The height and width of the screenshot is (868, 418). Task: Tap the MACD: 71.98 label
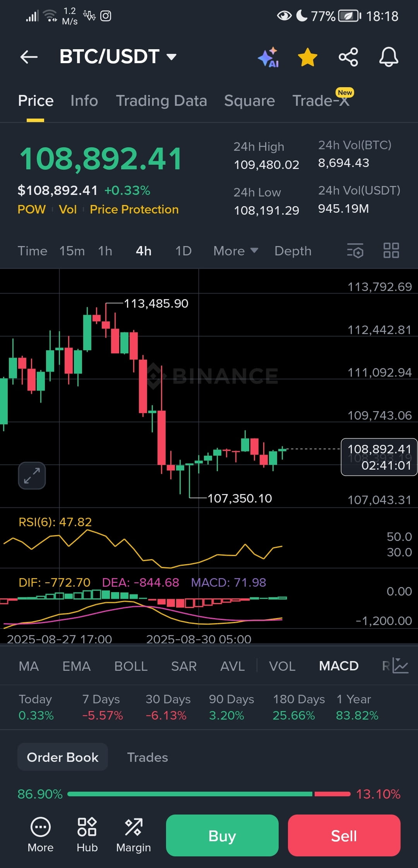click(228, 582)
